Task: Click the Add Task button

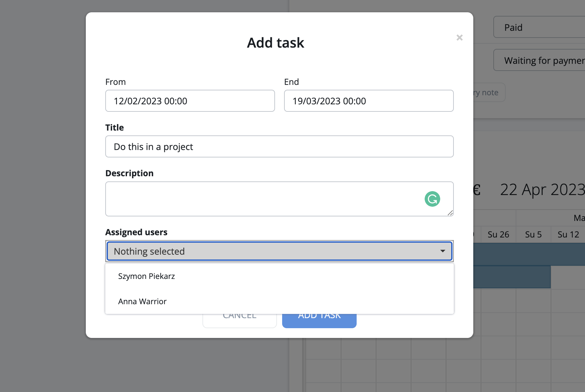Action: pos(319,321)
